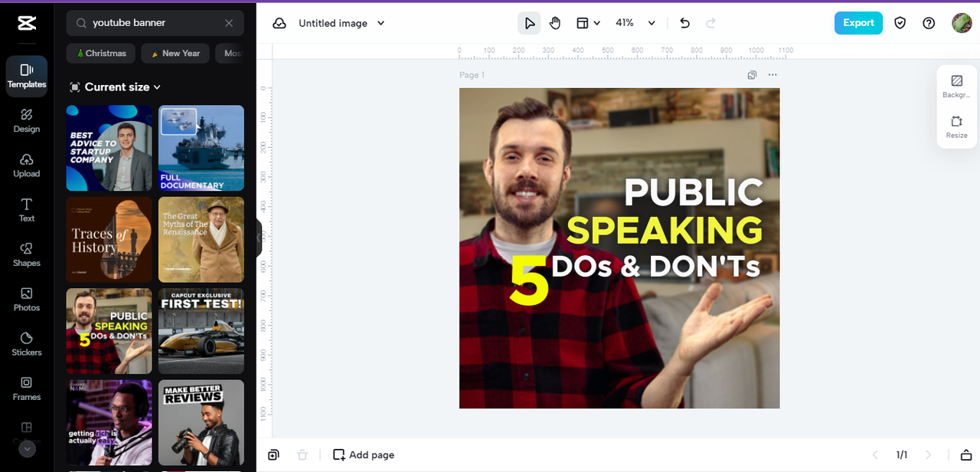
Task: Open the Frames panel
Action: click(26, 388)
